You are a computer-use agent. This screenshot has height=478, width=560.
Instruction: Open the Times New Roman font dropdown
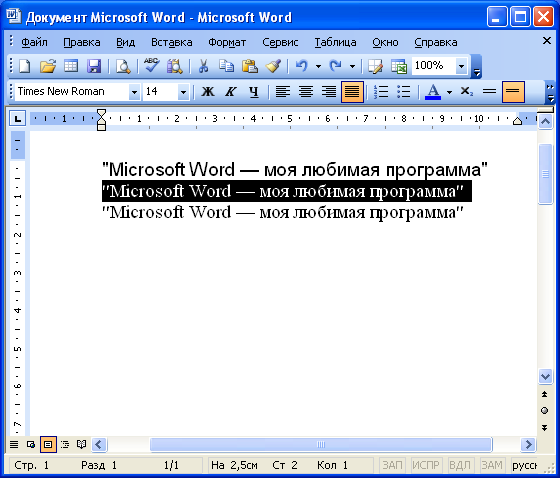(x=134, y=92)
